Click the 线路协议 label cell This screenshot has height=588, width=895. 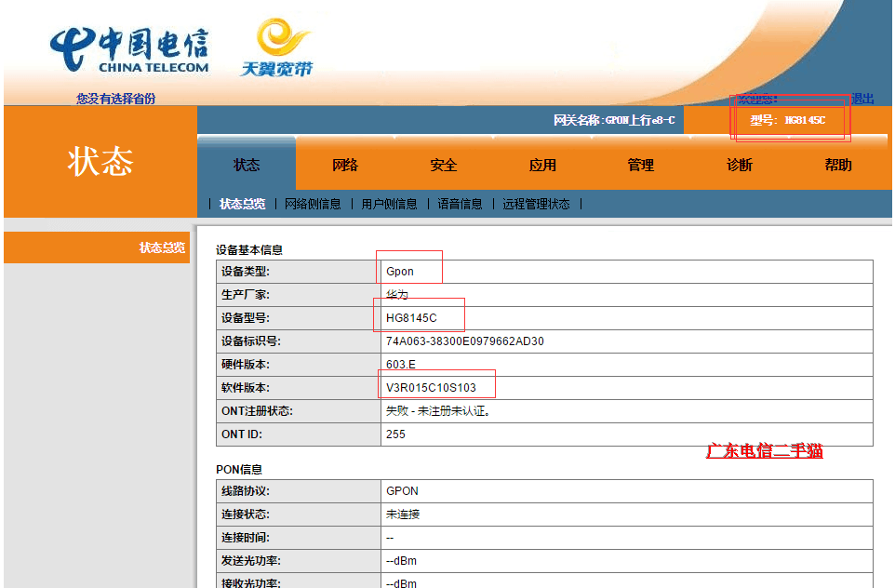click(x=299, y=491)
